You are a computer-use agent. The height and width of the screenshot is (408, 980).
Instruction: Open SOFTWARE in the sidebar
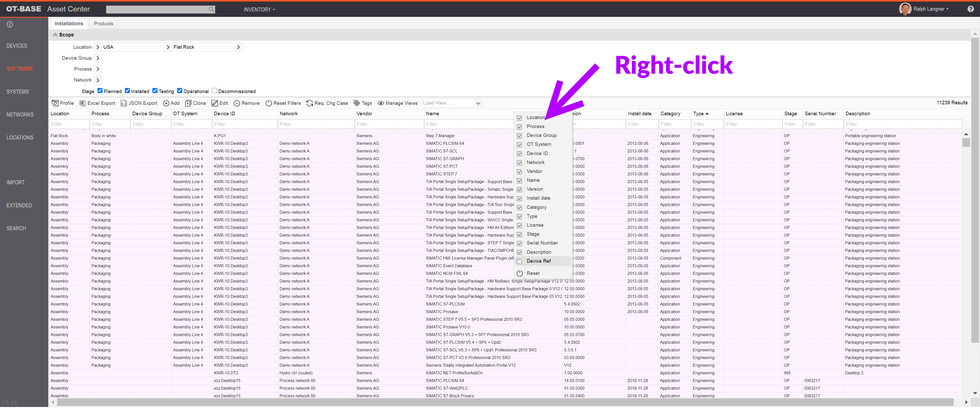20,69
